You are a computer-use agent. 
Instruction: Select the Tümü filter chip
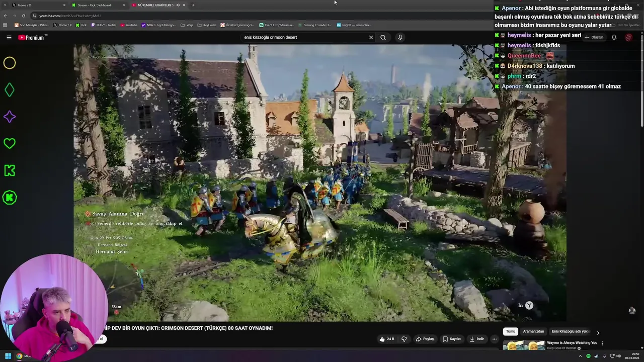click(511, 332)
